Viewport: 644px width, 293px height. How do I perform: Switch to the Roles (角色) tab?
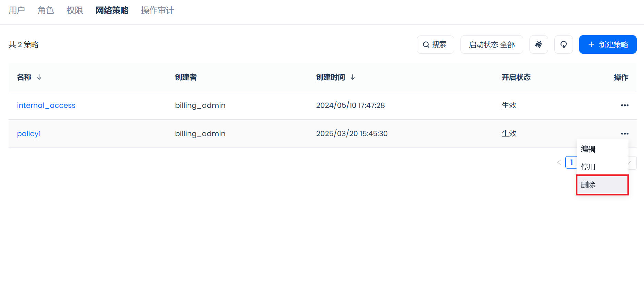[46, 10]
